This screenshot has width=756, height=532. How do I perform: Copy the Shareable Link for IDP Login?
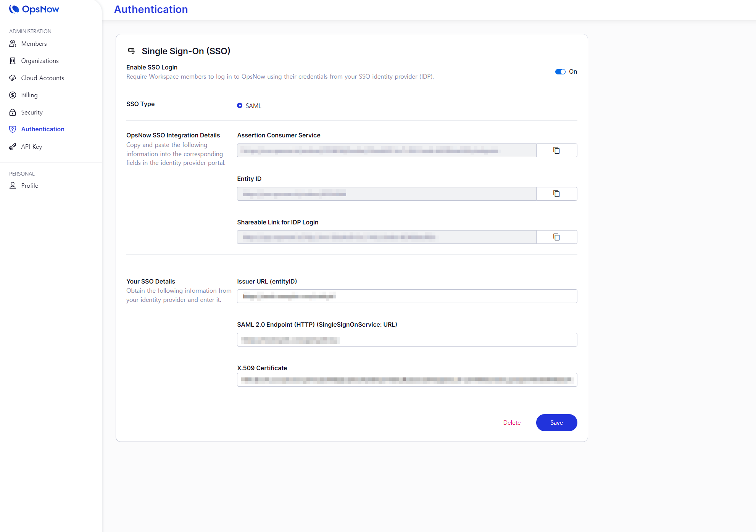click(556, 237)
